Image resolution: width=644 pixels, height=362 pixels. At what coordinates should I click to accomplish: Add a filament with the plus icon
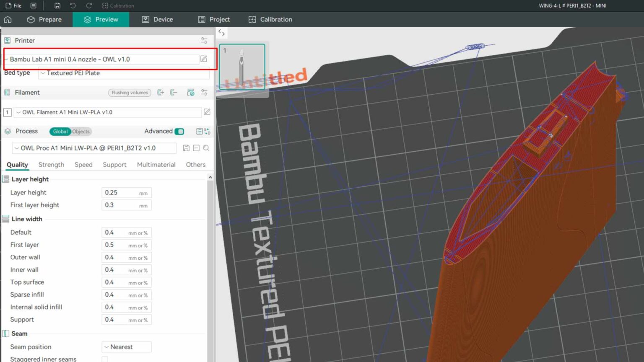click(x=160, y=93)
